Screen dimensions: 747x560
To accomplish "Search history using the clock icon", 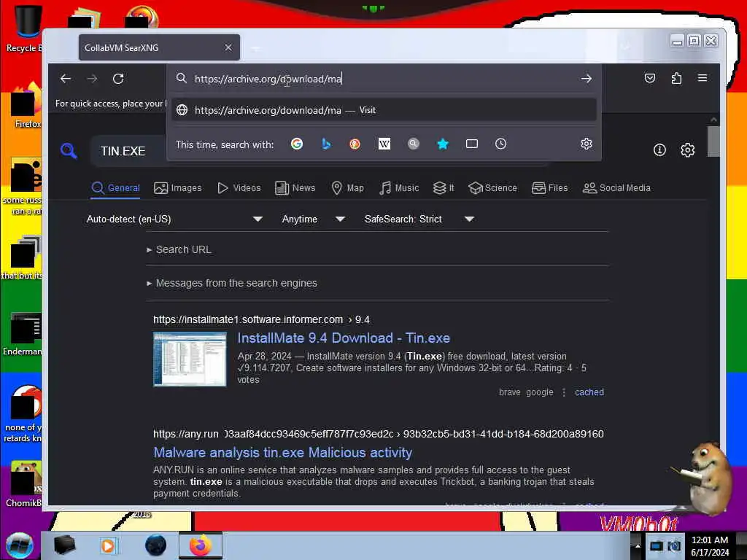I will [500, 144].
